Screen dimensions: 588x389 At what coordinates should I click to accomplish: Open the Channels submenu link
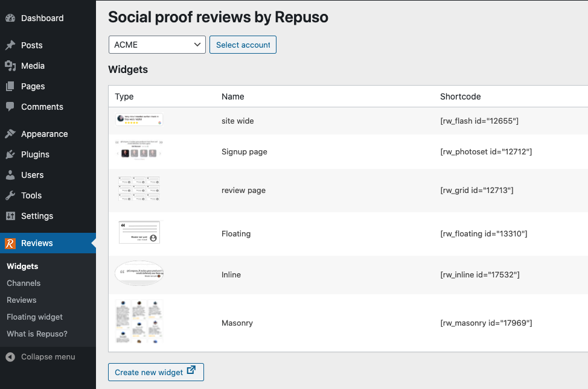[24, 283]
